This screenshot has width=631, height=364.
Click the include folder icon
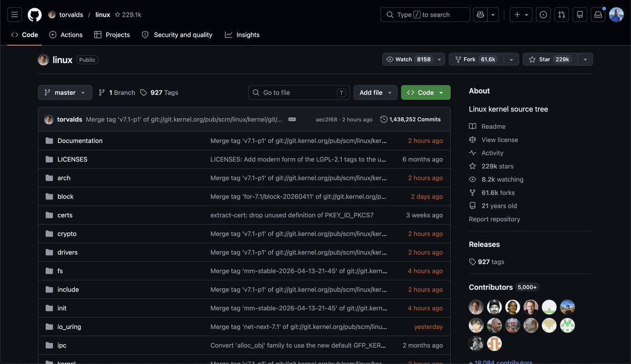pos(49,289)
